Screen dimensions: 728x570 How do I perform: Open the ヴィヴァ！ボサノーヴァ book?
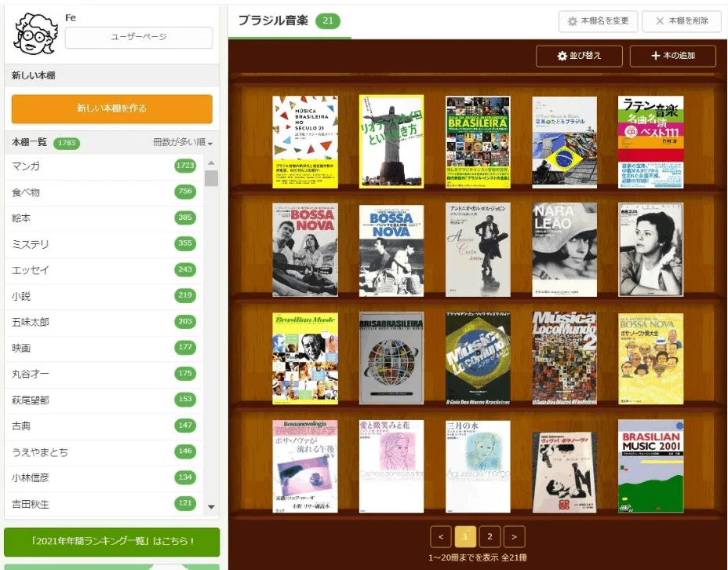point(564,473)
